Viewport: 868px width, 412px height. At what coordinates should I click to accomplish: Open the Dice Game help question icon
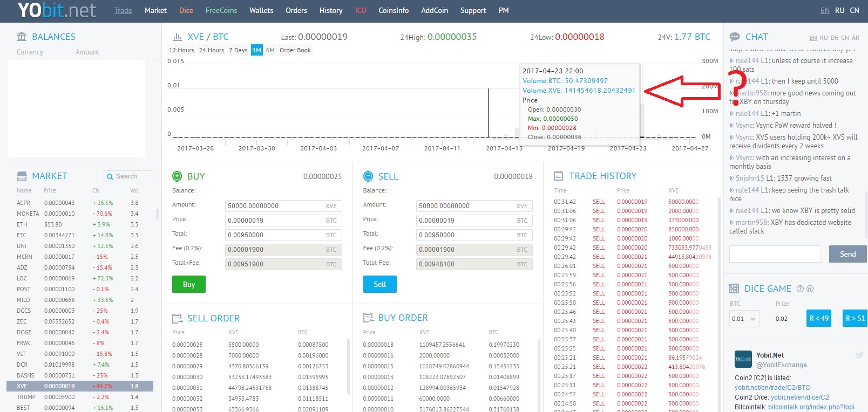pos(801,289)
